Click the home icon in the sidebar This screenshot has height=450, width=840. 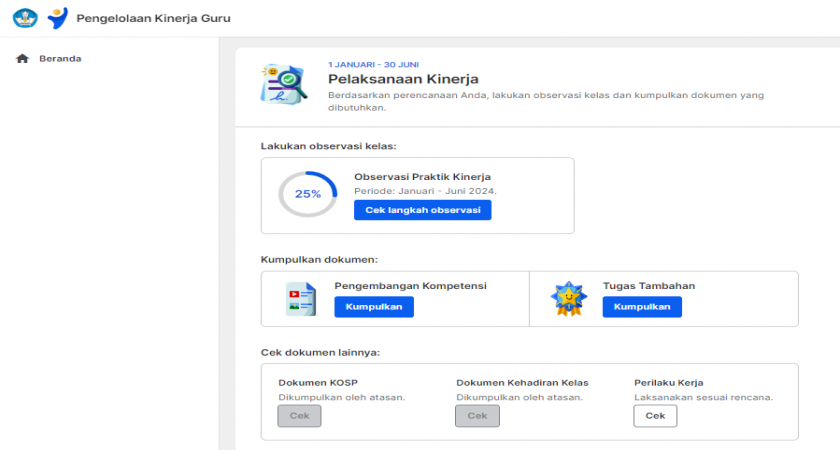pos(22,59)
